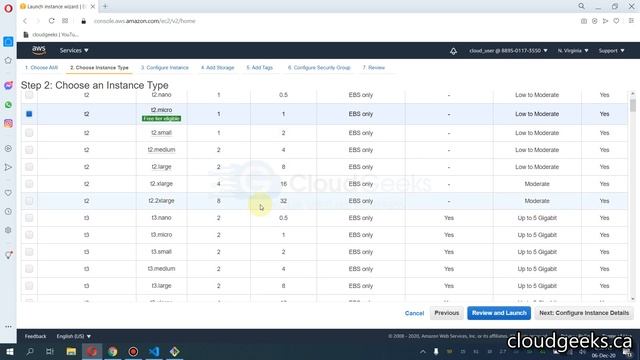Viewport: 640px width, 360px height.
Task: Open the Support dropdown menu
Action: 611,51
